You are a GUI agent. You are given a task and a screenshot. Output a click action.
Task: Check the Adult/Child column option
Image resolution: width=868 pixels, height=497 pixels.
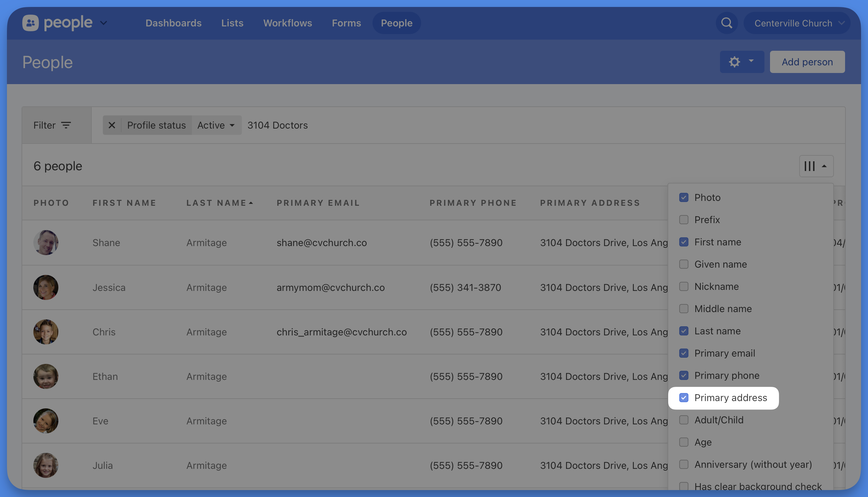click(684, 420)
